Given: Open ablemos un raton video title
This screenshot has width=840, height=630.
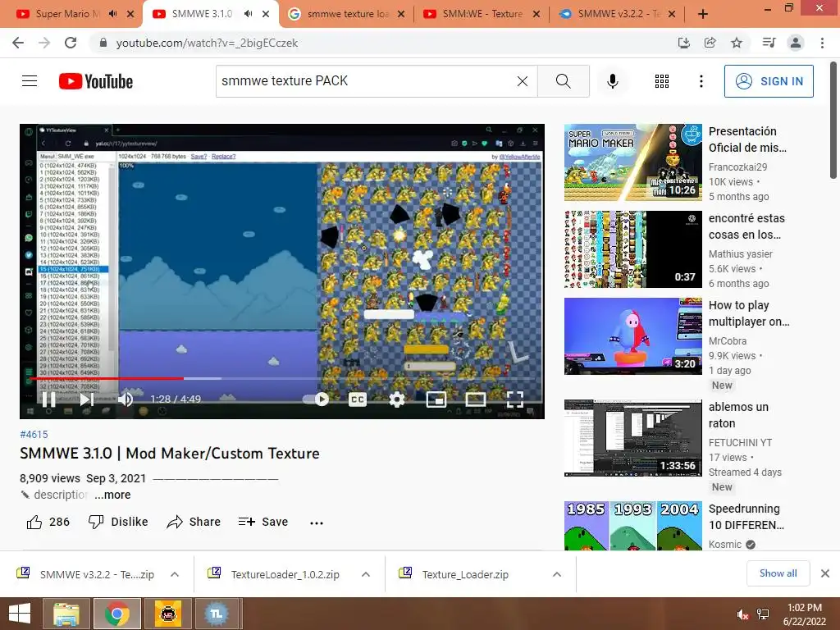Looking at the screenshot, I should click(739, 415).
